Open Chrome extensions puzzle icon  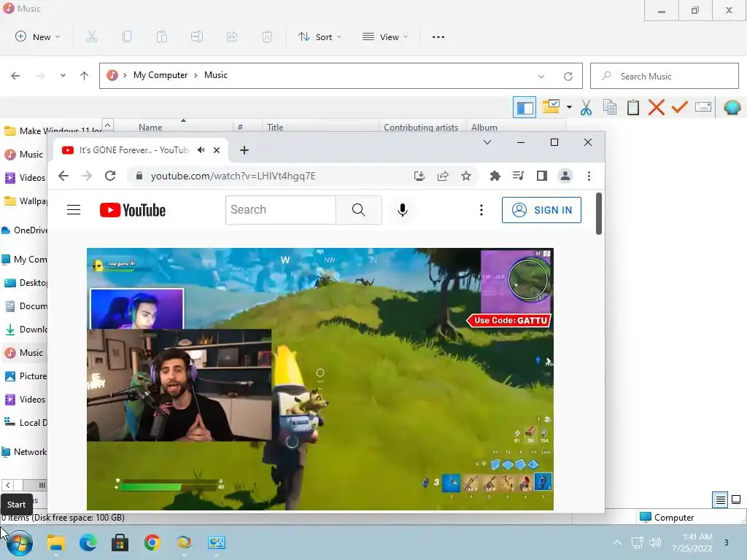pyautogui.click(x=495, y=176)
